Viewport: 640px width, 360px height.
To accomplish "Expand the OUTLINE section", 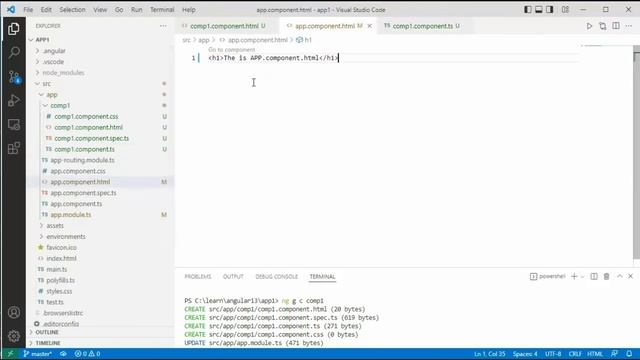I will 47,332.
